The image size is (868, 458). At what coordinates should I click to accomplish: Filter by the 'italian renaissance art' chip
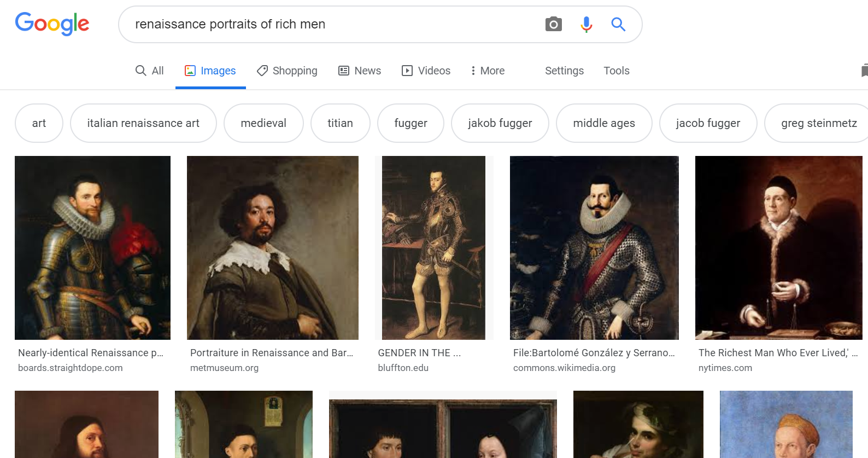143,123
